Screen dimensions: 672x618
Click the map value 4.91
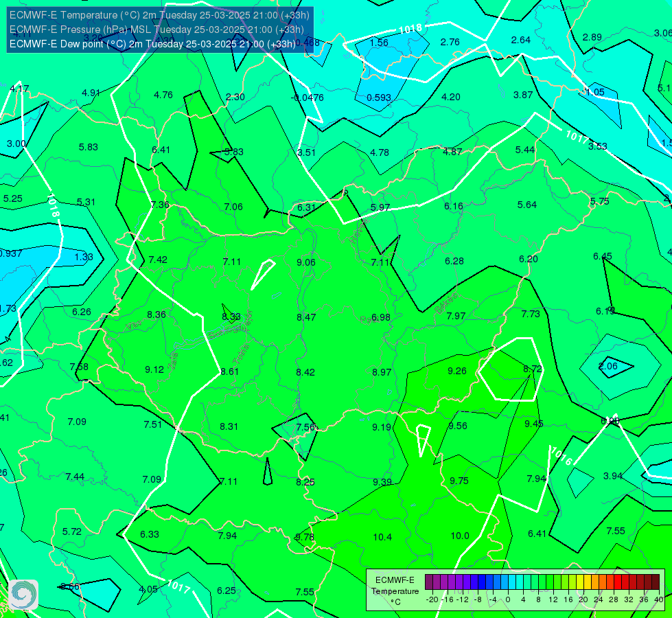tap(91, 93)
